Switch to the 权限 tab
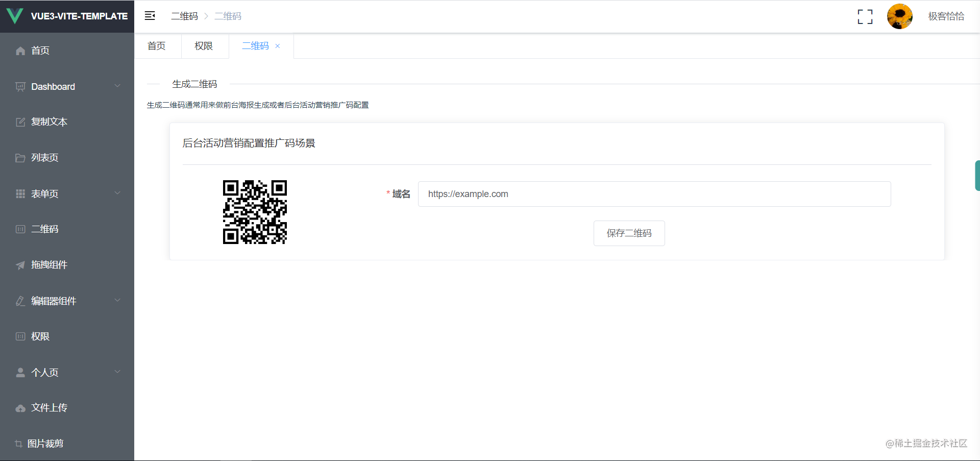Screen dimensions: 980x461 click(204, 46)
